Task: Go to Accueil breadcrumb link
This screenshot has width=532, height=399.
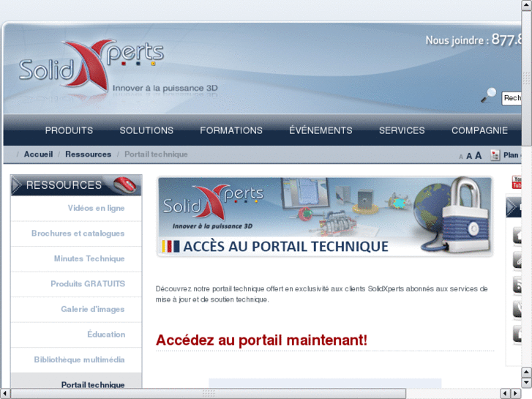Action: tap(38, 154)
